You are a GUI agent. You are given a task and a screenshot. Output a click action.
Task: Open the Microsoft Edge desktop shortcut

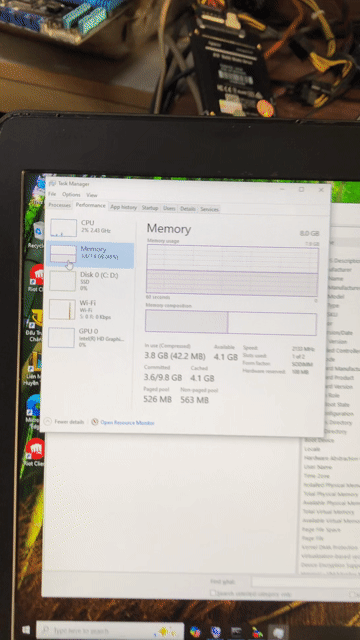pyautogui.click(x=33, y=410)
